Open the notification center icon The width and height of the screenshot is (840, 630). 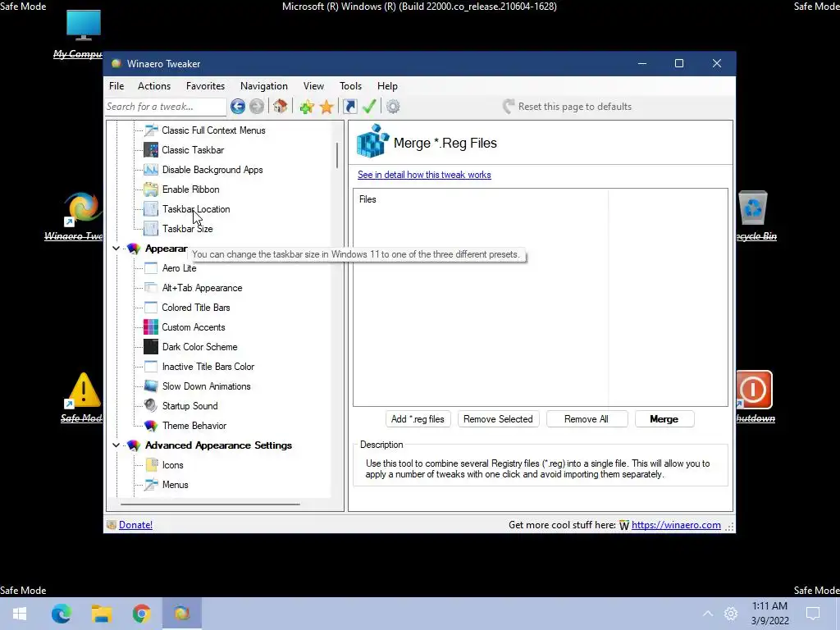(813, 614)
